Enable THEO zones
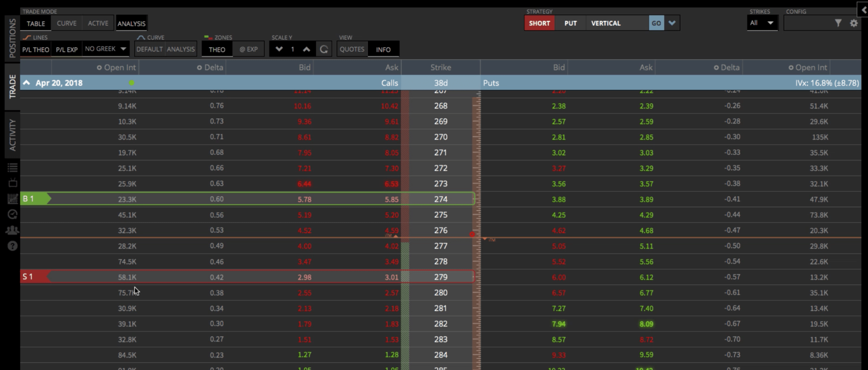The height and width of the screenshot is (370, 868). pos(217,50)
